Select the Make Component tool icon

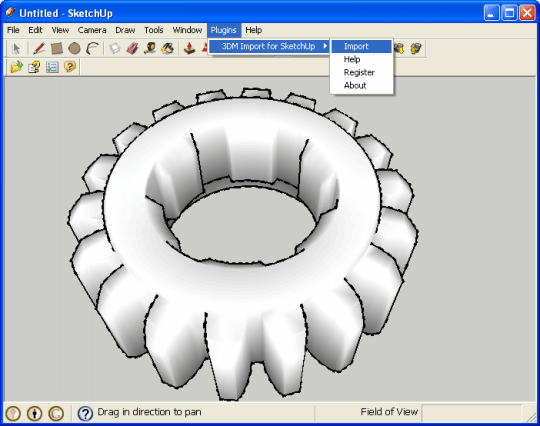[115, 49]
